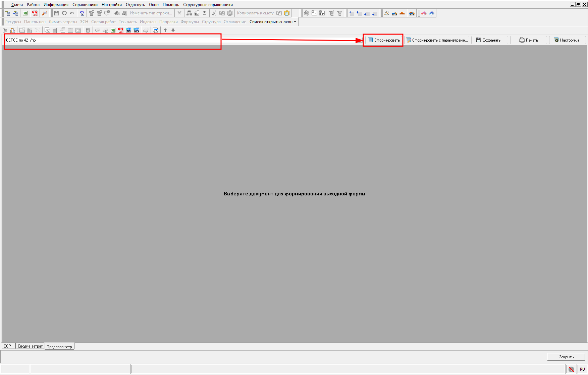
Task: Click the green Excel icon in third toolbar
Action: [113, 30]
